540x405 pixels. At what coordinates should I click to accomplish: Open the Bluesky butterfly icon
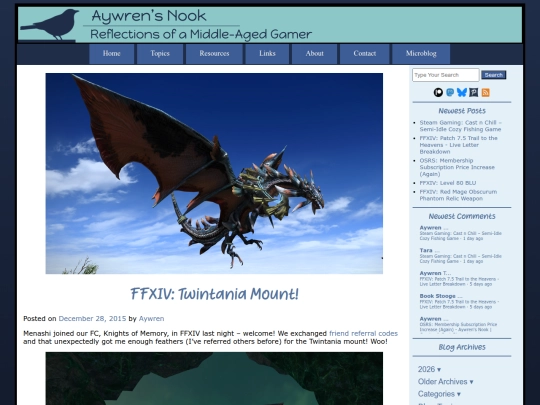pos(462,92)
